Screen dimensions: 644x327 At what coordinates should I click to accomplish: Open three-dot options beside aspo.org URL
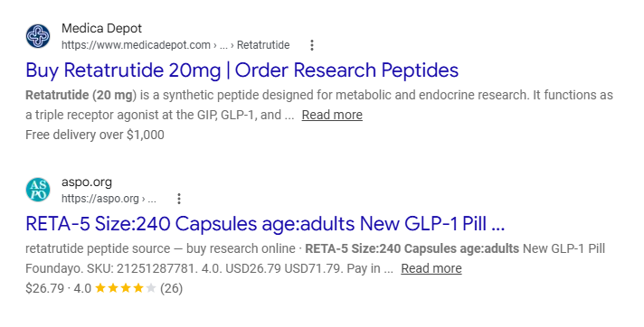179,199
